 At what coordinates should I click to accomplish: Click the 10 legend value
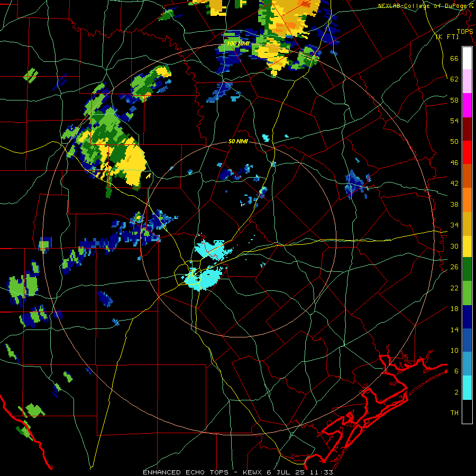point(454,350)
